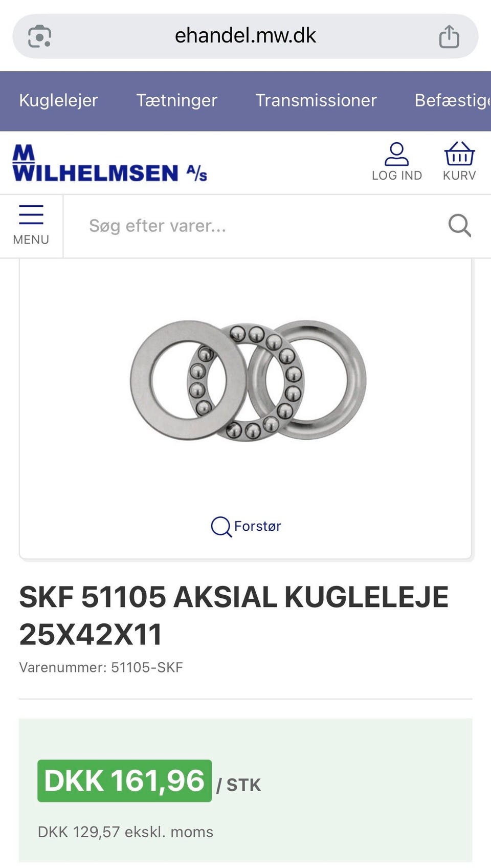Tap the ehandel.mw.dk address bar

tap(245, 36)
